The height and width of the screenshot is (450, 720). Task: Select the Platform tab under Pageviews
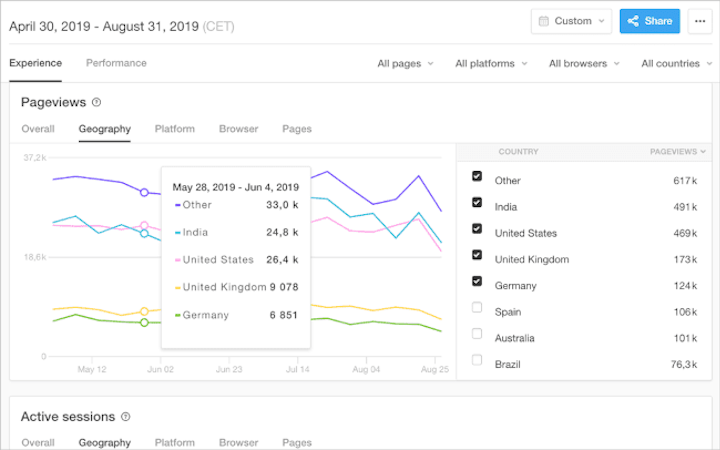[175, 129]
